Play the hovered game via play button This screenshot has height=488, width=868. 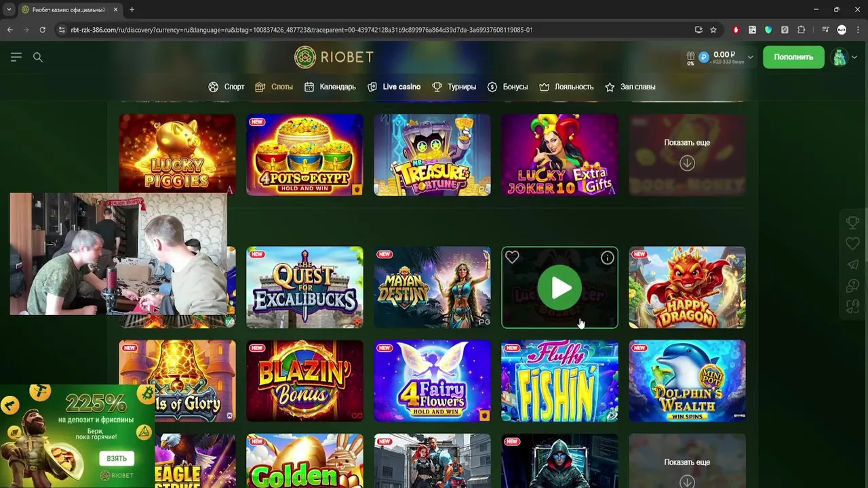coord(559,287)
